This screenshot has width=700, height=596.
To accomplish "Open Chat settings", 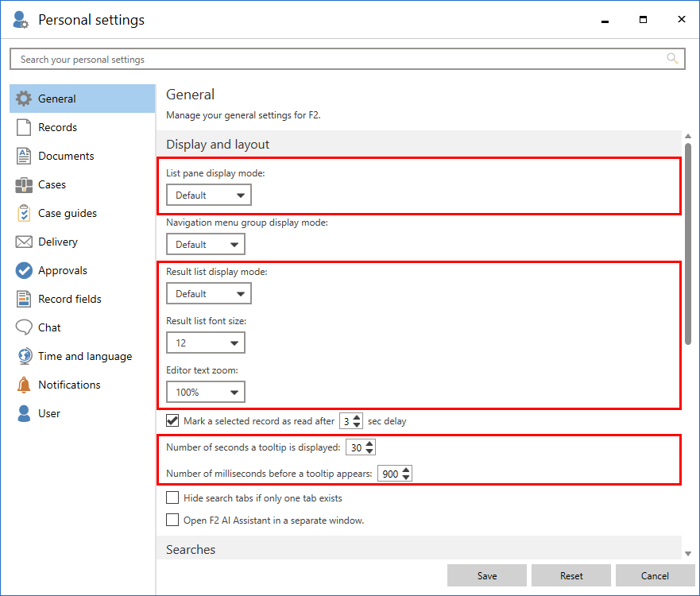I will 82,327.
